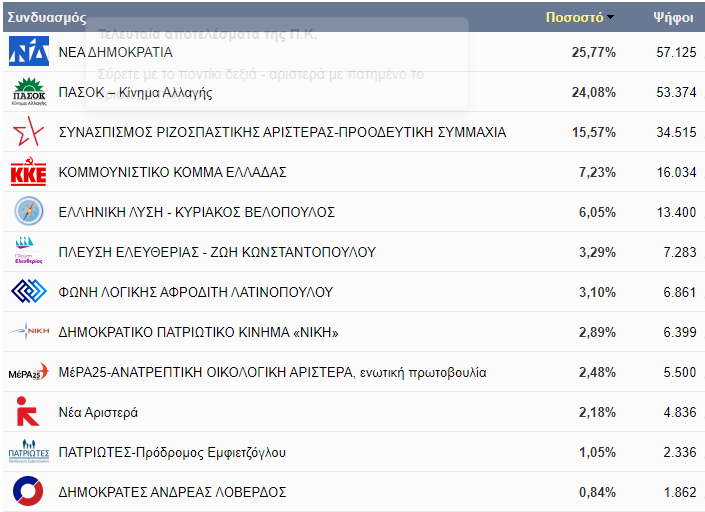Click the Ελληνική Λύση compass logo
705x512 pixels.
(29, 211)
